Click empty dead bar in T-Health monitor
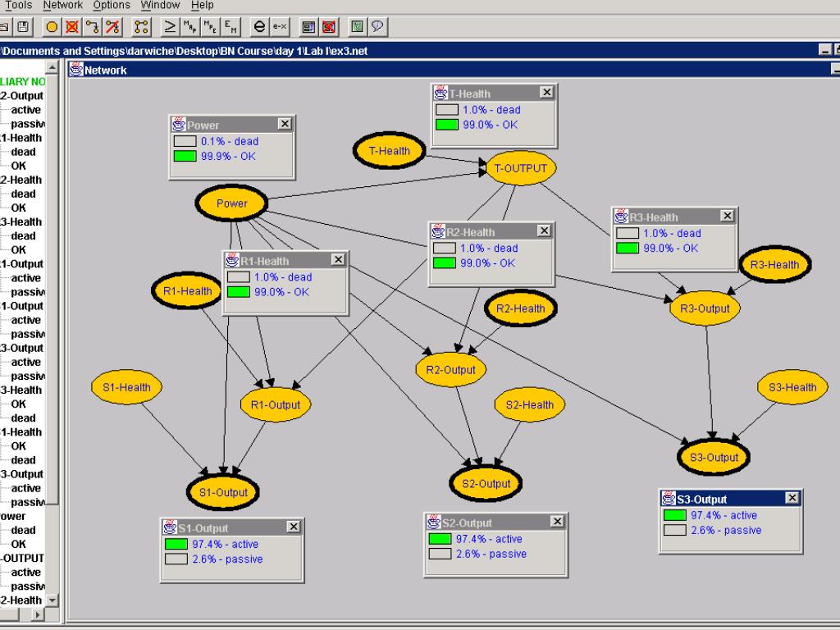Viewport: 840px width, 630px height. tap(447, 110)
